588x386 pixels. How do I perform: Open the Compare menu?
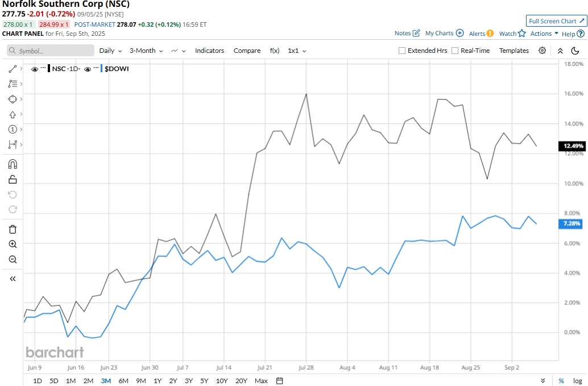[x=247, y=51]
